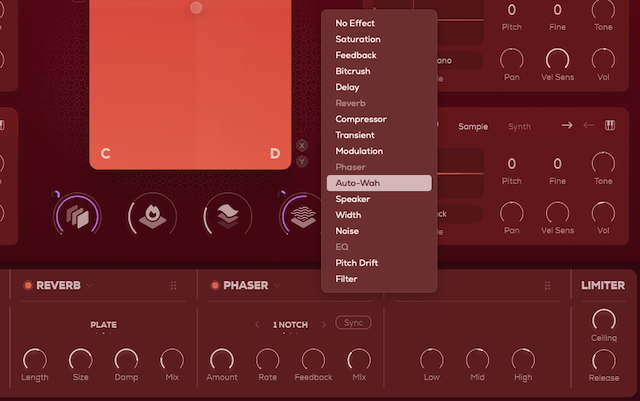The height and width of the screenshot is (401, 640).
Task: Click the flame macro icon
Action: pos(152,214)
